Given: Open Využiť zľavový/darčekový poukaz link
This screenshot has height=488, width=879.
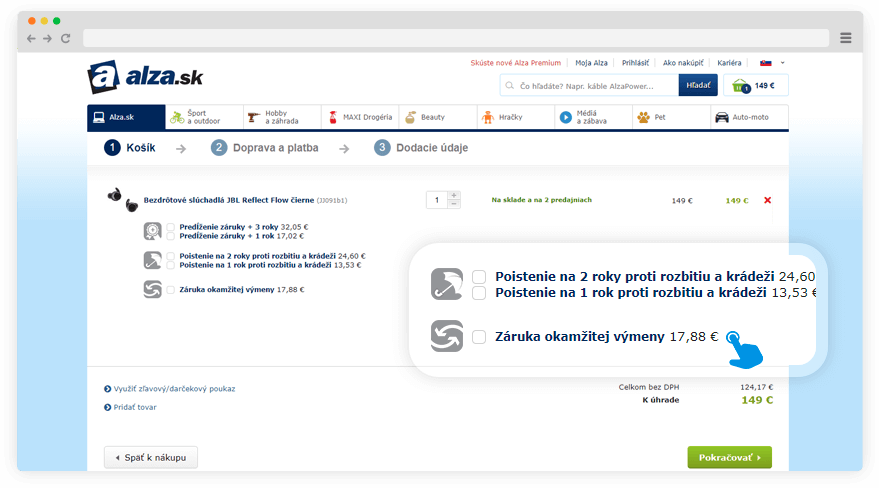Looking at the screenshot, I should (169, 389).
